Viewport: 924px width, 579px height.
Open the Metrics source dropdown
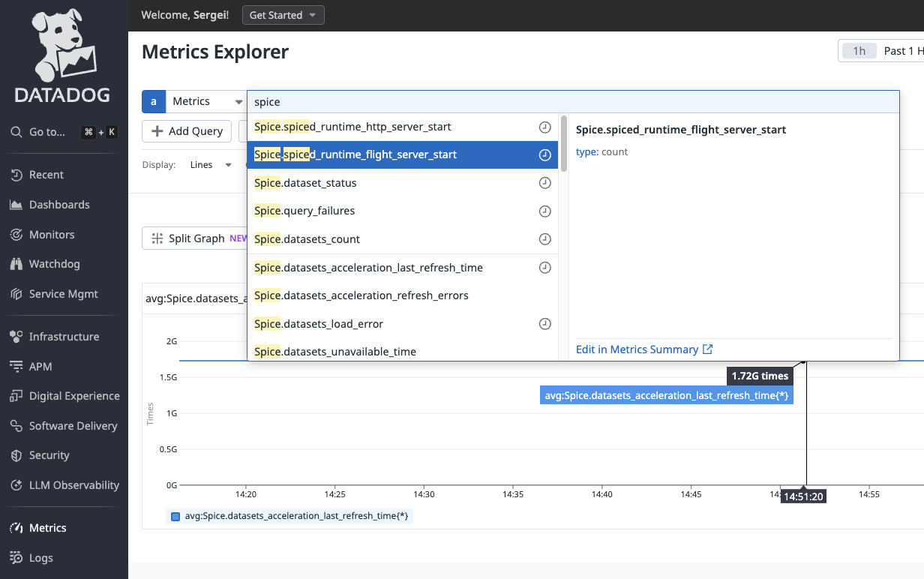(206, 101)
